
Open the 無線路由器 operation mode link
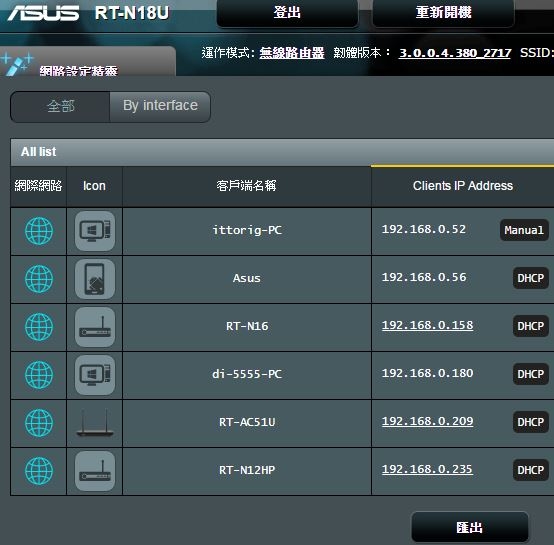[x=292, y=53]
